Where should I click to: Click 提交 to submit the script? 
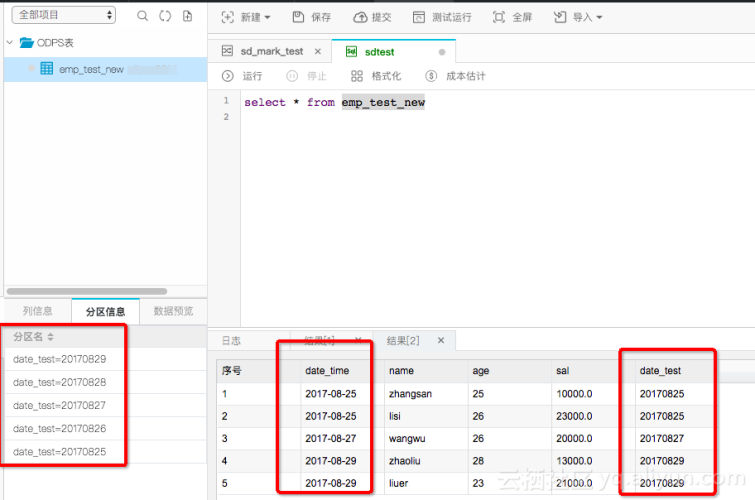pos(372,17)
